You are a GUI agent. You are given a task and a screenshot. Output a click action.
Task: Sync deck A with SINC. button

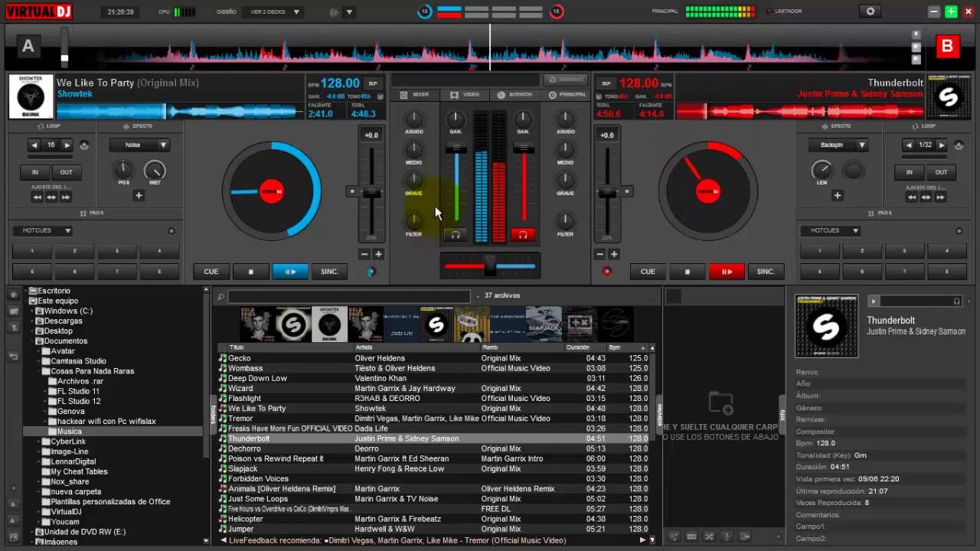(330, 272)
